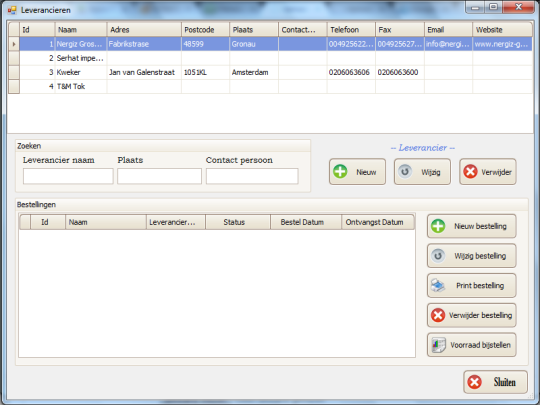Click the Jan van Galenstraat address cell
This screenshot has height=405, width=540.
click(x=144, y=72)
